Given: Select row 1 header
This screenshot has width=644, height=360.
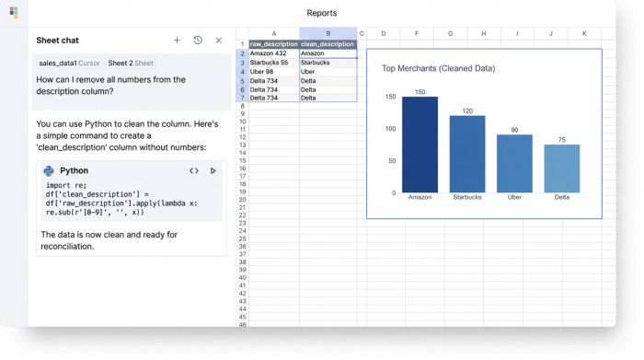Looking at the screenshot, I should (x=242, y=44).
